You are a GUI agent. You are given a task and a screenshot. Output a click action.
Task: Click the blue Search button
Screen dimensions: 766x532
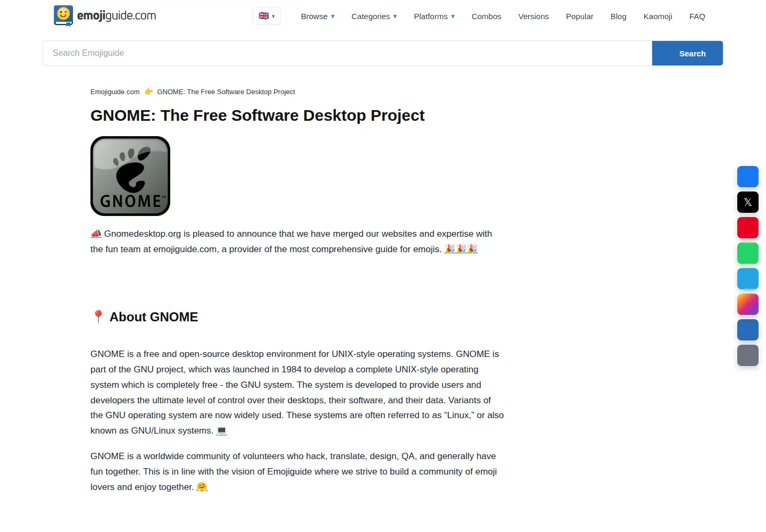click(687, 53)
